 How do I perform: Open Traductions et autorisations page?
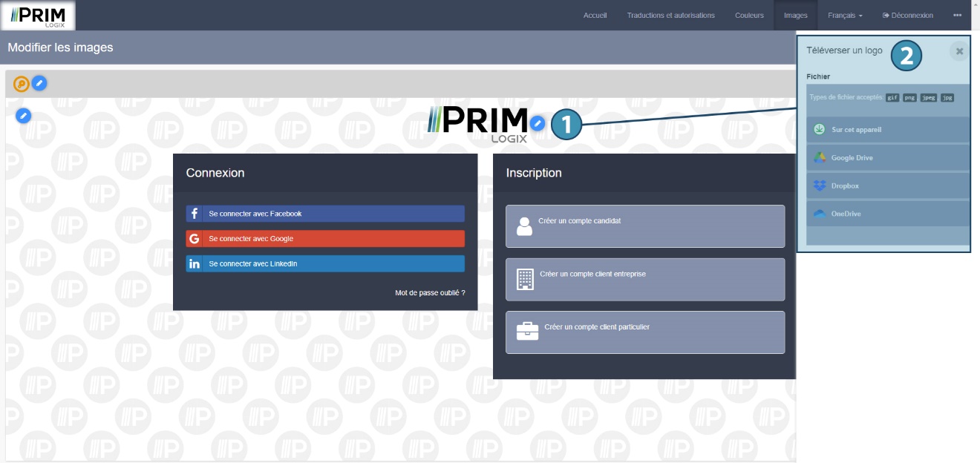670,16
